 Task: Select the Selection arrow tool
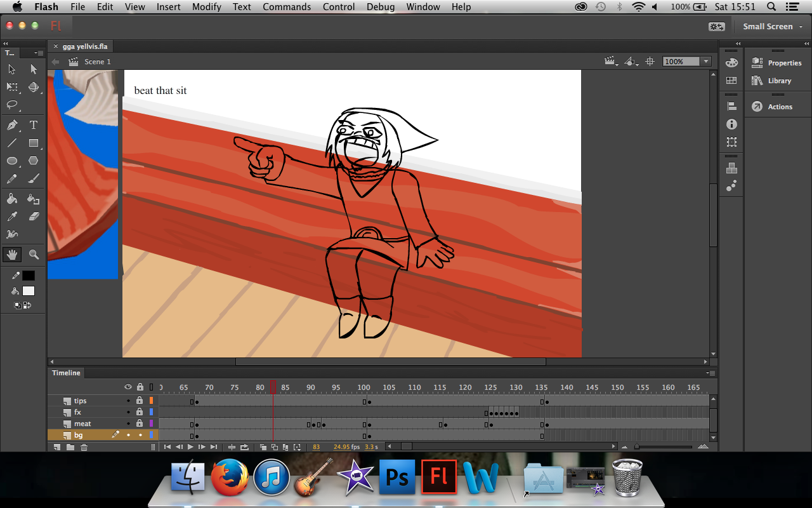pyautogui.click(x=12, y=69)
